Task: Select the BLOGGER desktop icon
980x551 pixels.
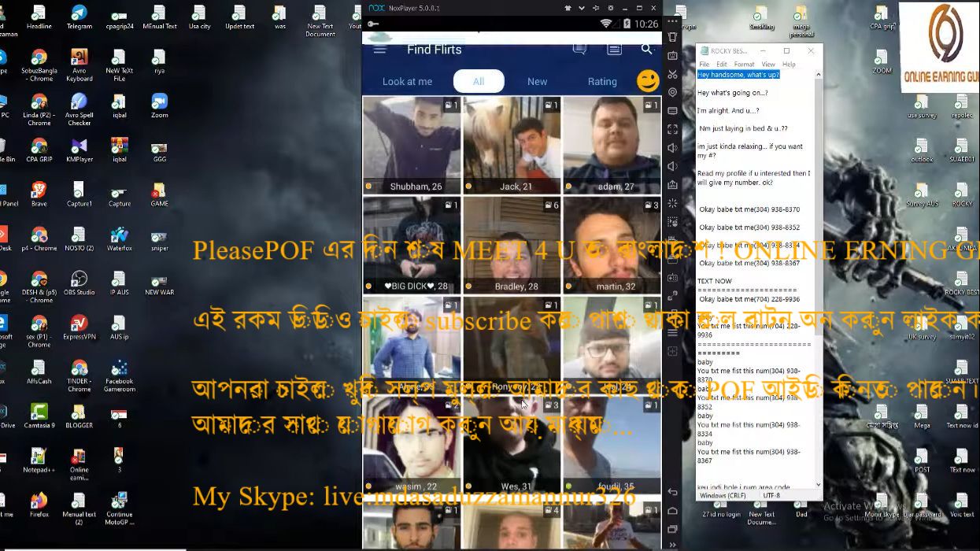Action: pyautogui.click(x=79, y=416)
